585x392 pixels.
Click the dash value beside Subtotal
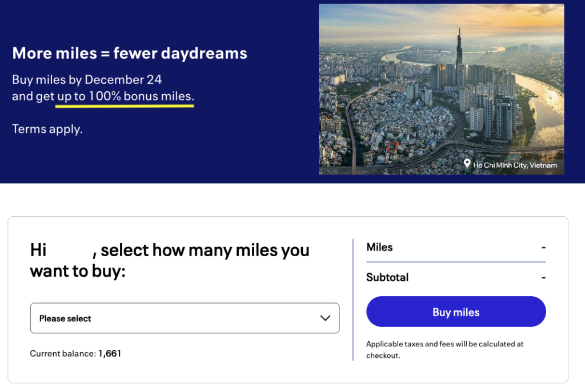pos(543,278)
